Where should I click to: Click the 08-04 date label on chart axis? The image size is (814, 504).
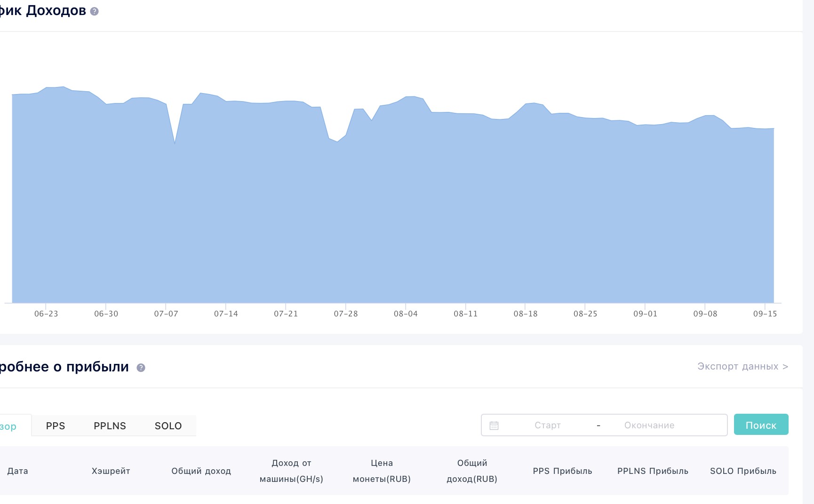tap(406, 314)
